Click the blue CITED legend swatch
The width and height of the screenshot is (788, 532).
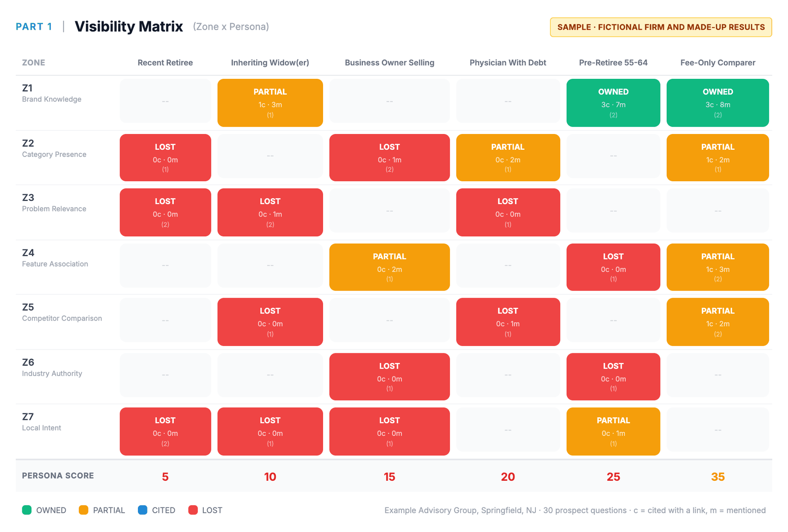tap(142, 510)
